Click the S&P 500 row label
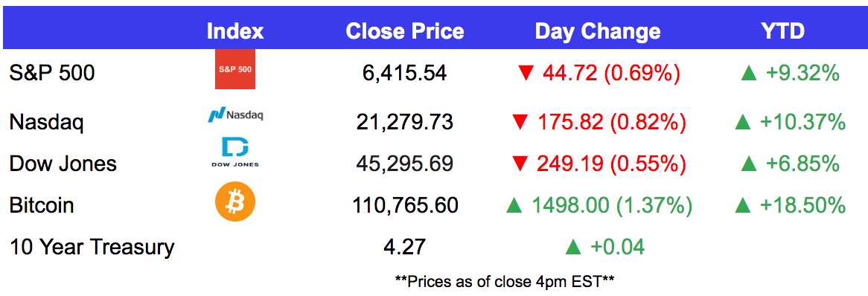The height and width of the screenshot is (296, 868). point(52,74)
